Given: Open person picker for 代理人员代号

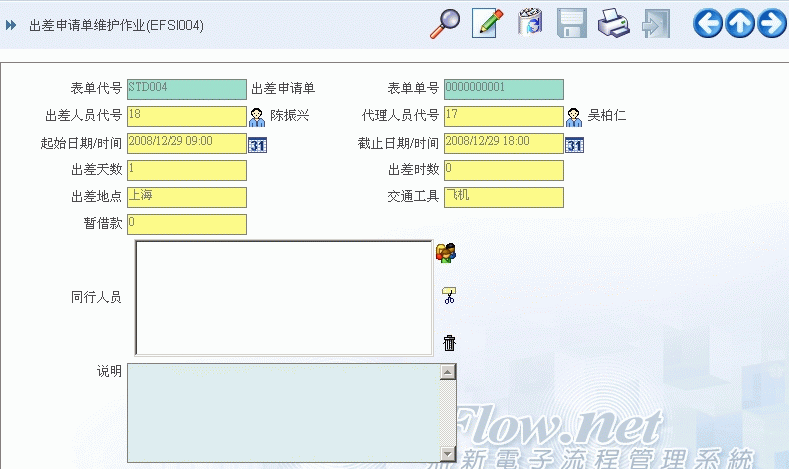Looking at the screenshot, I should coord(574,117).
